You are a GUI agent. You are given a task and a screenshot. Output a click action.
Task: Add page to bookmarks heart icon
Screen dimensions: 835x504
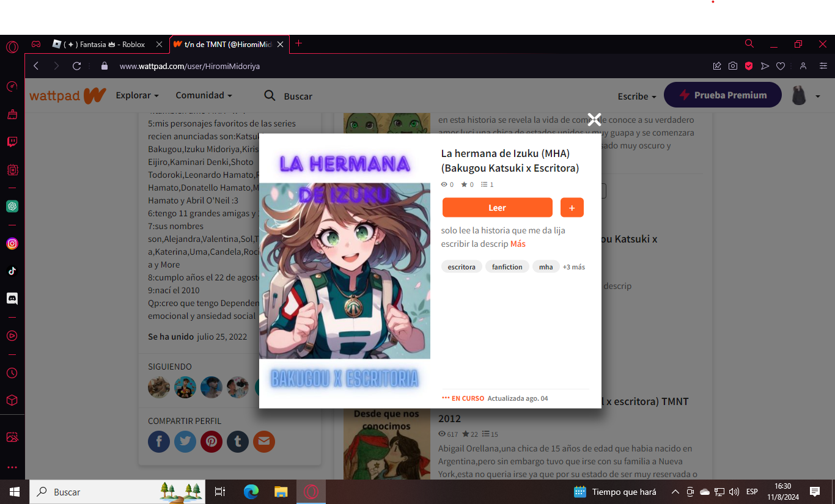tap(781, 66)
